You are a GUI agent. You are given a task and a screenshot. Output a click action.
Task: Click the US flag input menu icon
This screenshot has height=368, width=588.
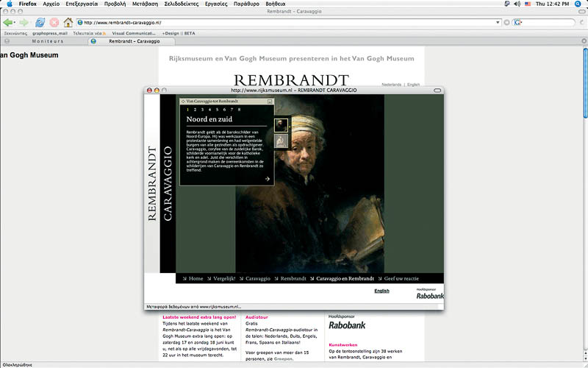tap(528, 4)
